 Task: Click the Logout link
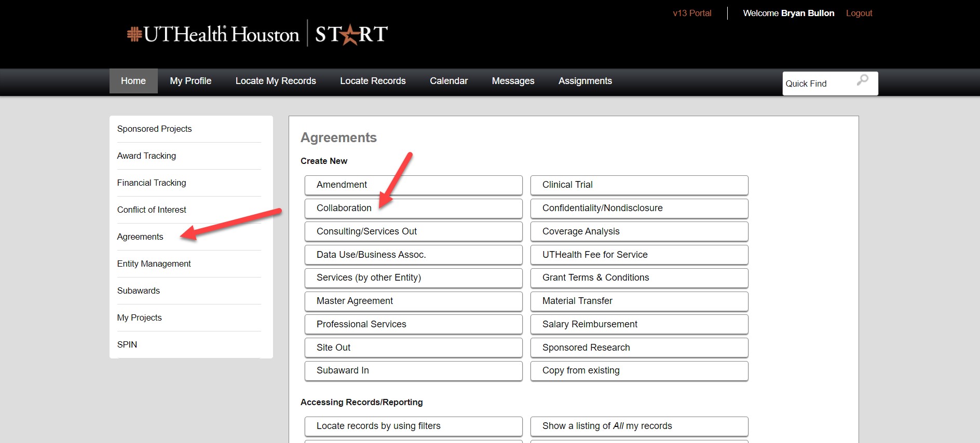click(859, 13)
